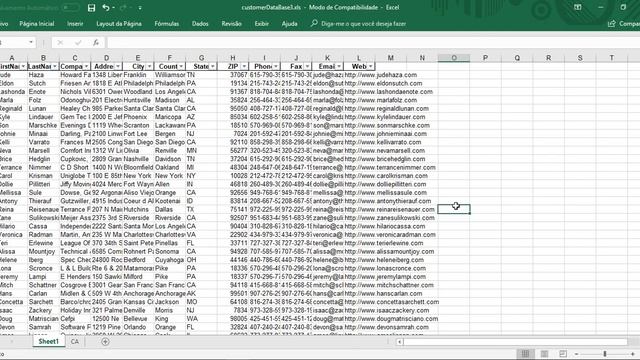Switch to Page Break Preview icon

563,354
